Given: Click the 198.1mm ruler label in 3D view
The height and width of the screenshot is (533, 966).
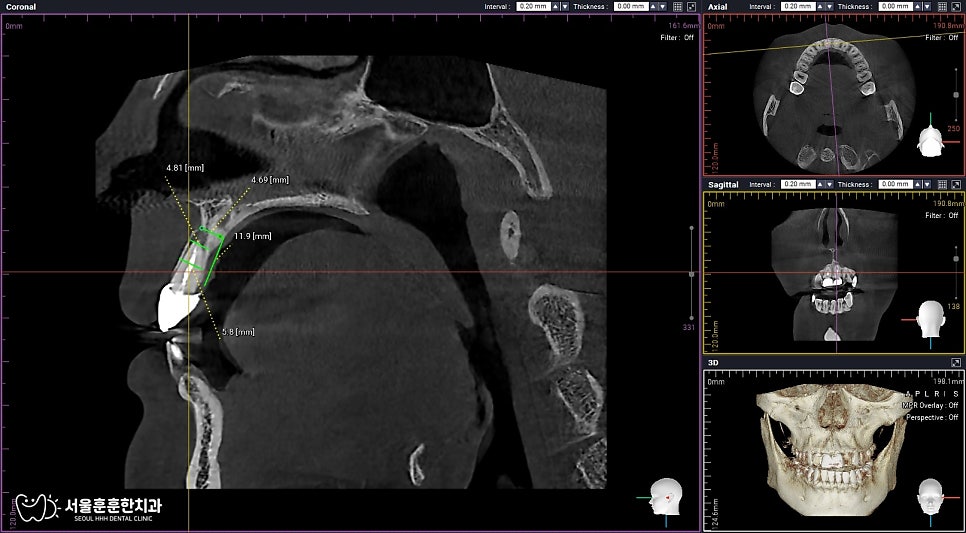Looking at the screenshot, I should point(949,382).
